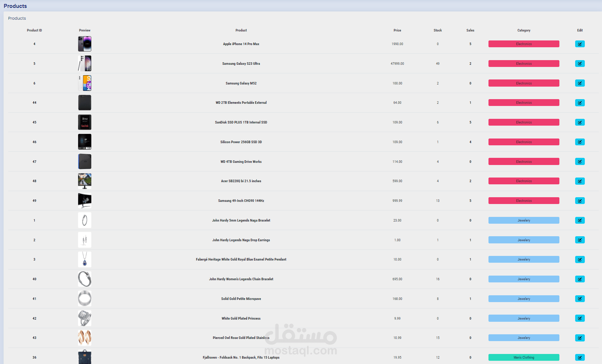
Task: Select Electronics category tag for Galaxy S23 Ultra
Action: [x=524, y=64]
